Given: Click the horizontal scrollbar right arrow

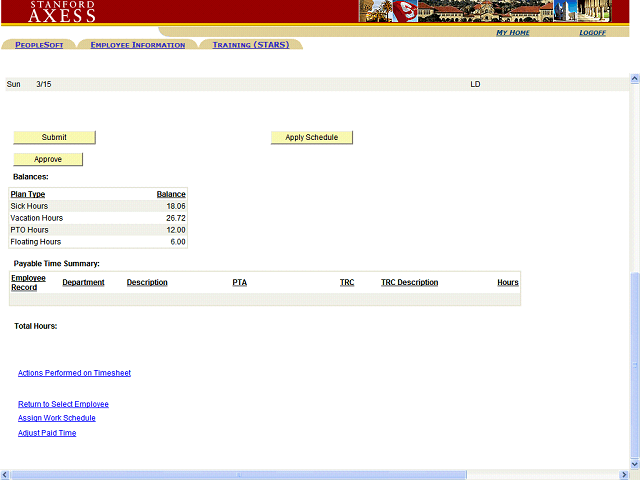Looking at the screenshot, I should tap(623, 474).
